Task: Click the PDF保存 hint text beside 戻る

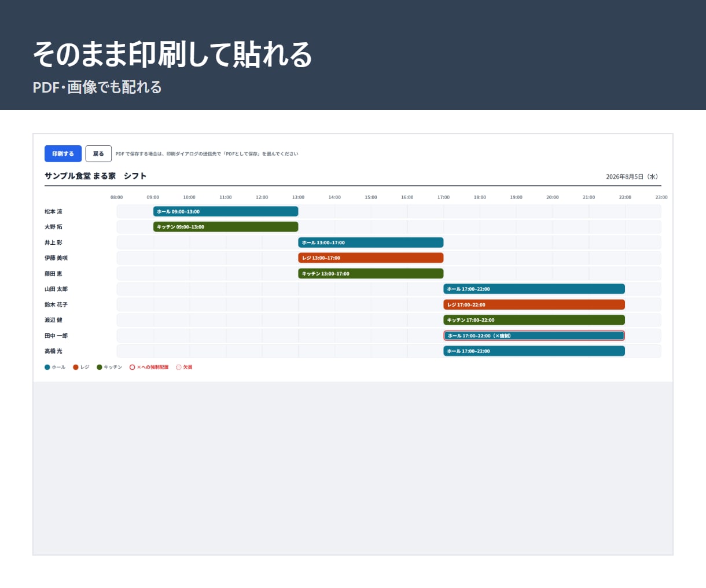Action: (x=207, y=154)
